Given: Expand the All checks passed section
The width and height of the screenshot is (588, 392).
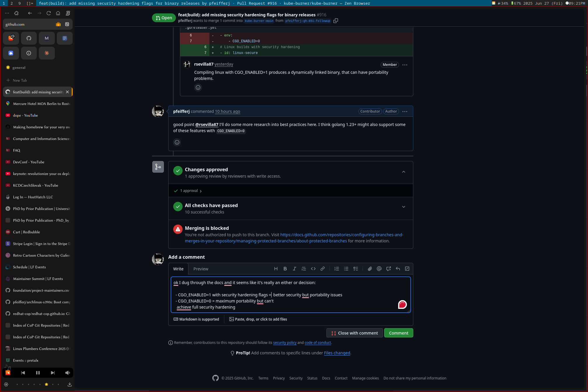Looking at the screenshot, I should (404, 207).
